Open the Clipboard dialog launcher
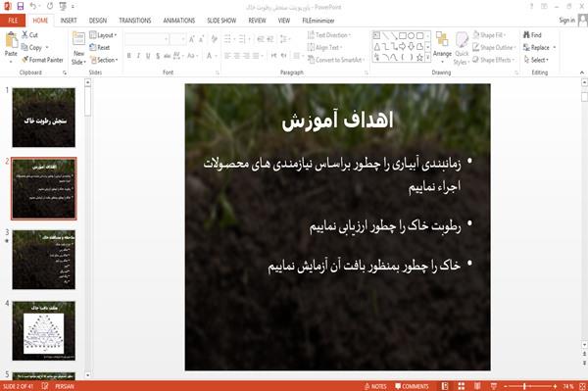Viewport: 588px width, 391px height. (65, 73)
